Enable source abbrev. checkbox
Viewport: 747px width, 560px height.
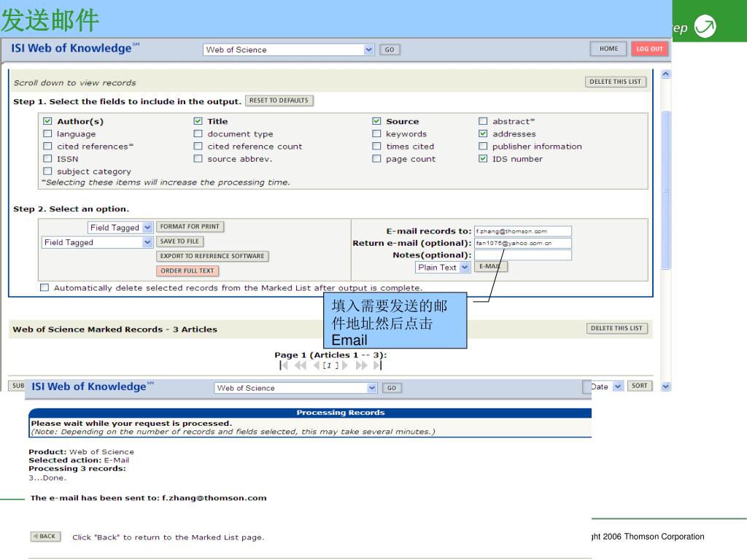198,158
